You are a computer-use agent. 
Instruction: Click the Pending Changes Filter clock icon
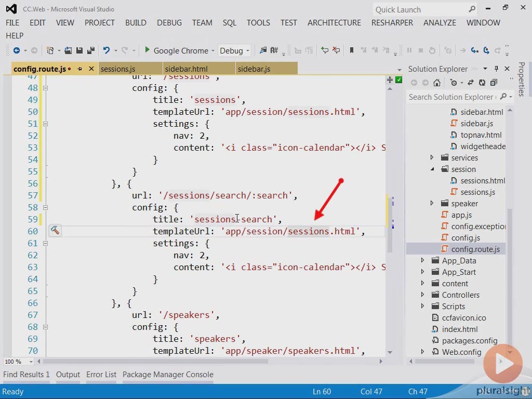click(453, 83)
